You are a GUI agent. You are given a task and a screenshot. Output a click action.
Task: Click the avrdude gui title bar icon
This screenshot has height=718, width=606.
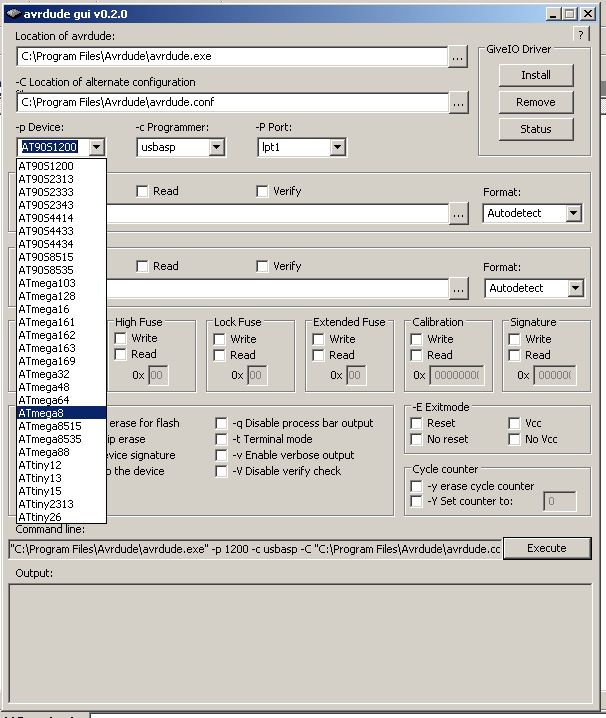13,14
